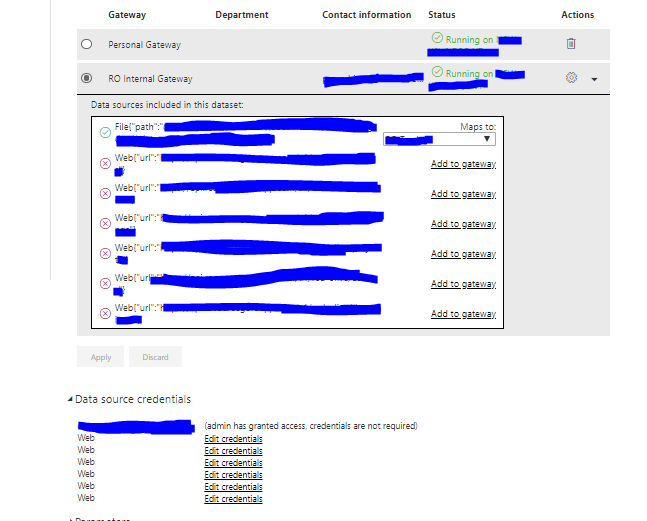The image size is (647, 521).
Task: Edit credentials for the last Web entry
Action: click(233, 499)
